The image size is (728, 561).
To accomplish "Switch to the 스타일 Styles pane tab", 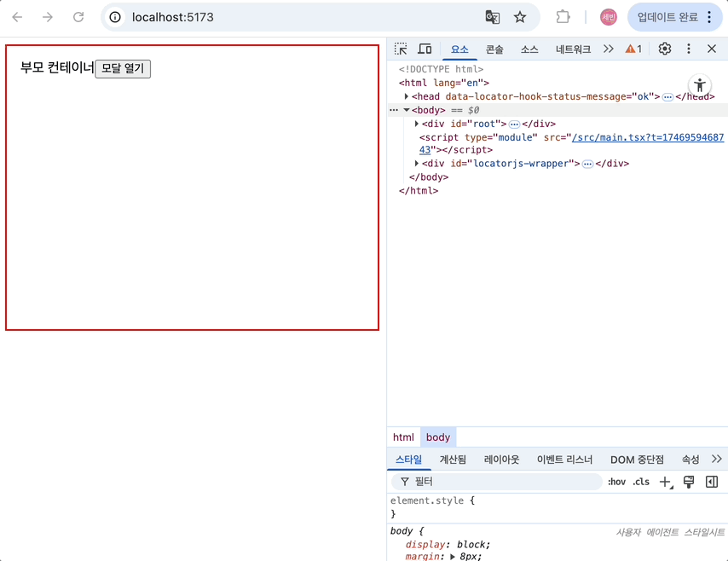I will click(408, 460).
